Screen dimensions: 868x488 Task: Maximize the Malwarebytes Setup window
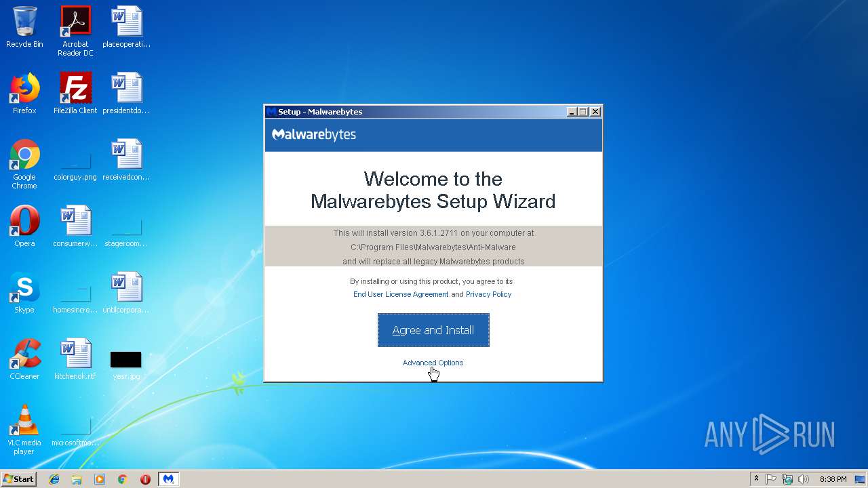click(x=583, y=112)
